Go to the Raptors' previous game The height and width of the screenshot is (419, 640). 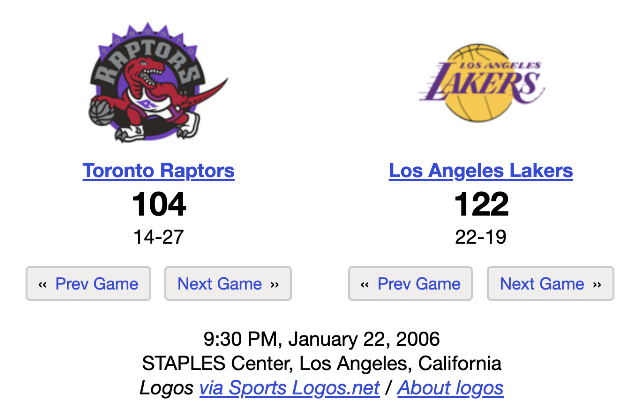click(88, 284)
